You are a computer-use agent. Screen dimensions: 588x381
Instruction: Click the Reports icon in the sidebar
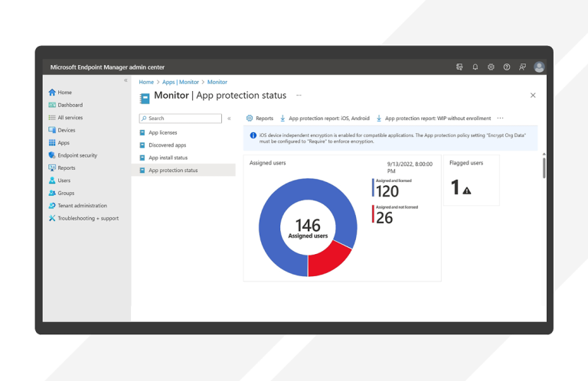click(x=52, y=168)
